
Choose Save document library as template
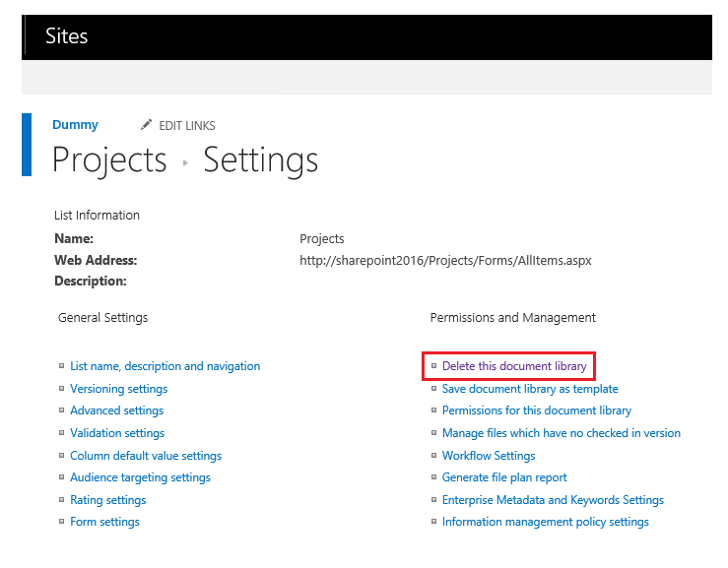tap(530, 389)
